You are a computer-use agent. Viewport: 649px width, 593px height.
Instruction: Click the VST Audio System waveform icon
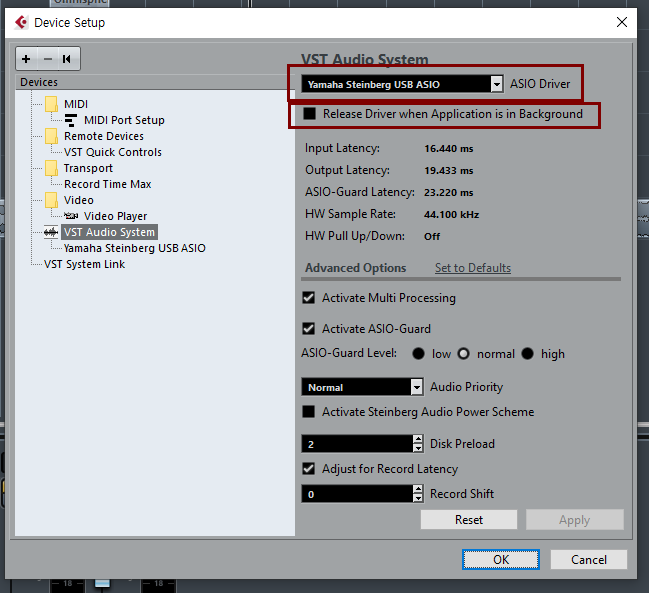point(51,232)
